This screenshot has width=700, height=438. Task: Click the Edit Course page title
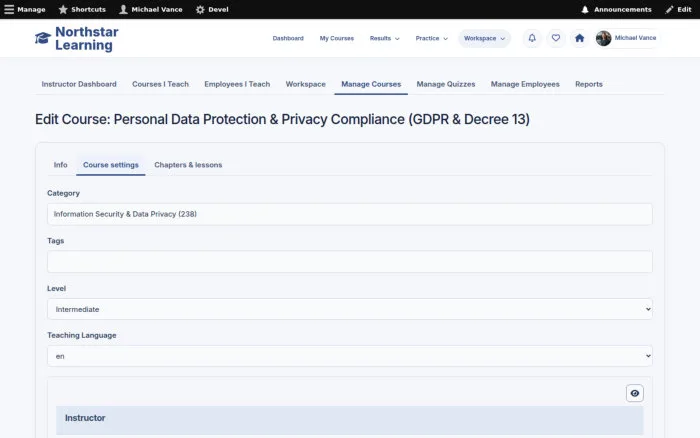tap(282, 119)
